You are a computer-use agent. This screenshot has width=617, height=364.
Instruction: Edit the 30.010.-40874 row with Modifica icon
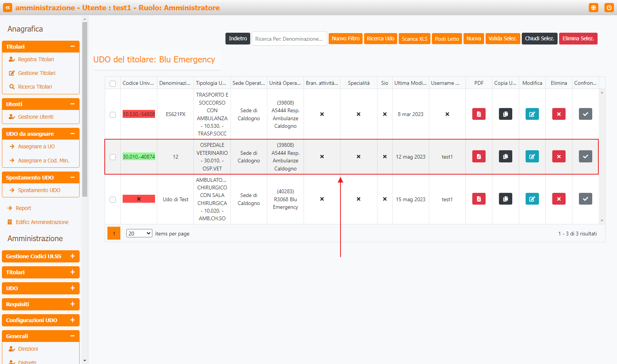(532, 156)
